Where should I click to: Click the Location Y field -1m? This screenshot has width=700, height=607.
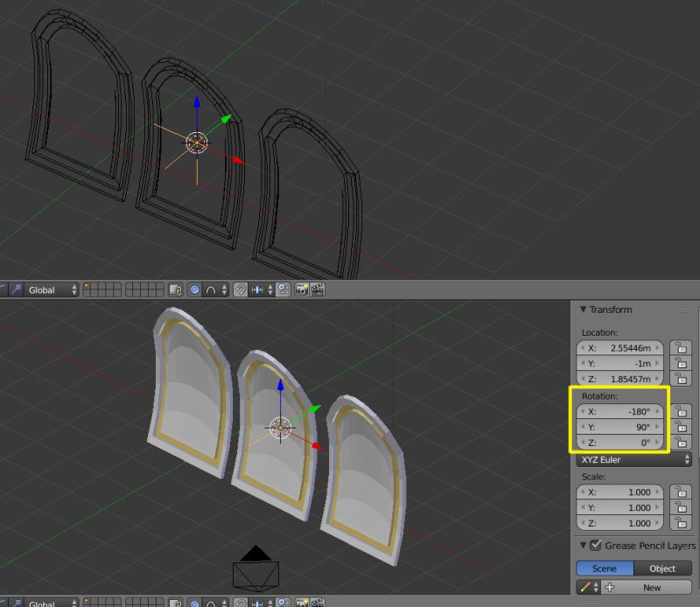coord(619,363)
